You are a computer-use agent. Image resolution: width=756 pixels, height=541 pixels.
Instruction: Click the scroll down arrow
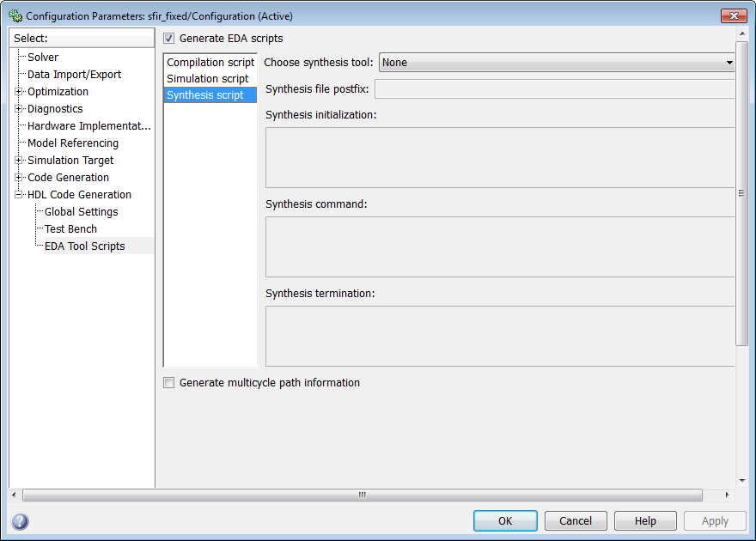742,480
